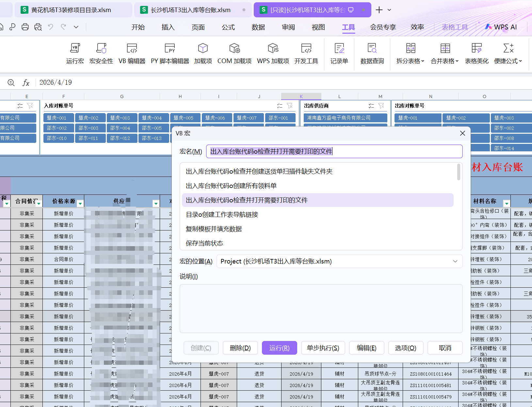The image size is (532, 407).
Task: Select macro 出入库台账代码o创建所有领料单
Action: (318, 186)
